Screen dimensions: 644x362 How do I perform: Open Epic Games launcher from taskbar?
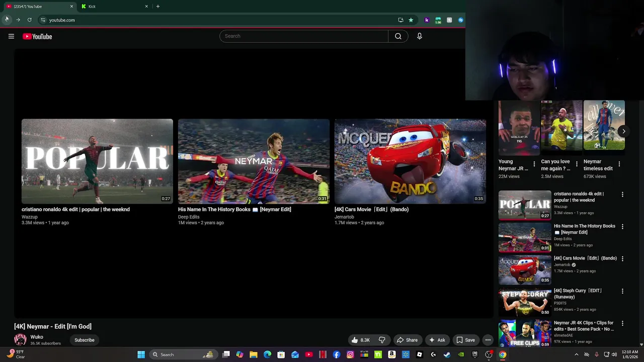pos(474,354)
